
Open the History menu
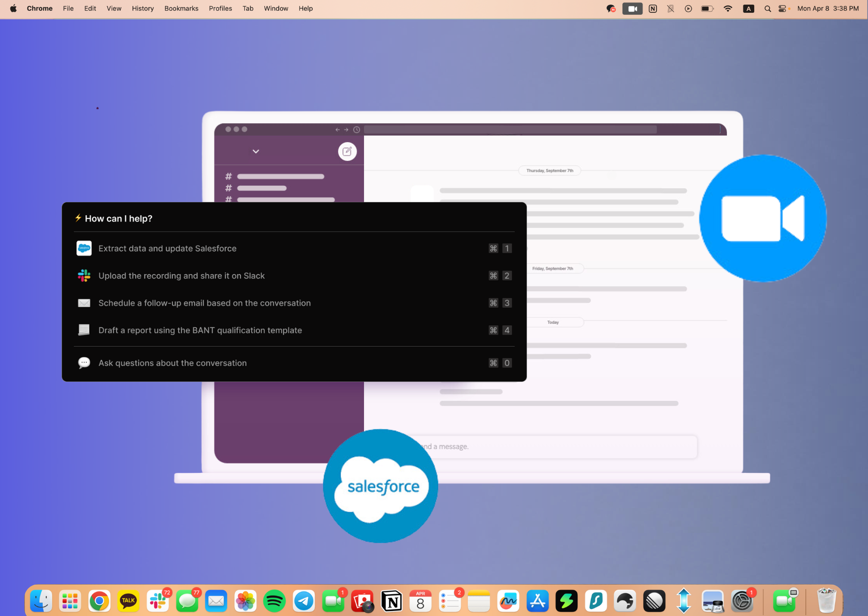pyautogui.click(x=143, y=8)
